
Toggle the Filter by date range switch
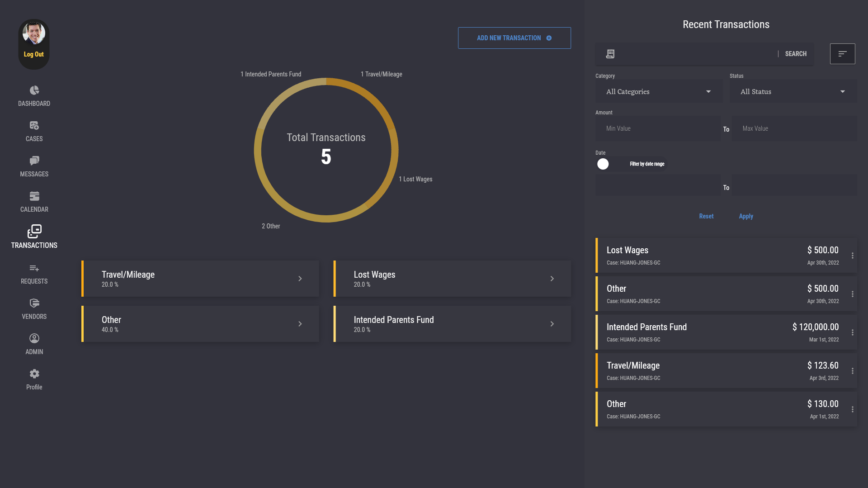coord(604,164)
